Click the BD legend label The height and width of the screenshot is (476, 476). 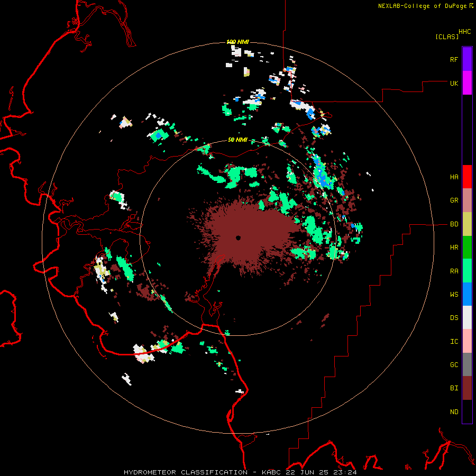[454, 224]
